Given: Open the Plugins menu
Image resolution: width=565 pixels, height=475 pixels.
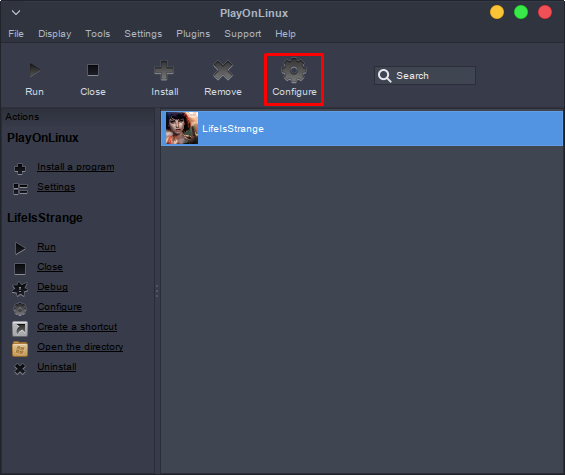Looking at the screenshot, I should click(193, 34).
